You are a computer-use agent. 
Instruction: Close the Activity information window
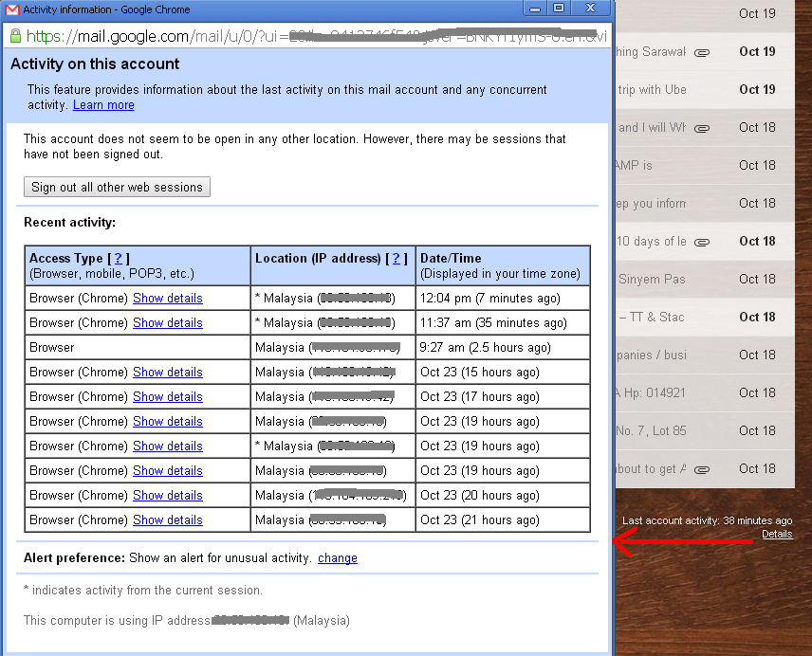(590, 9)
